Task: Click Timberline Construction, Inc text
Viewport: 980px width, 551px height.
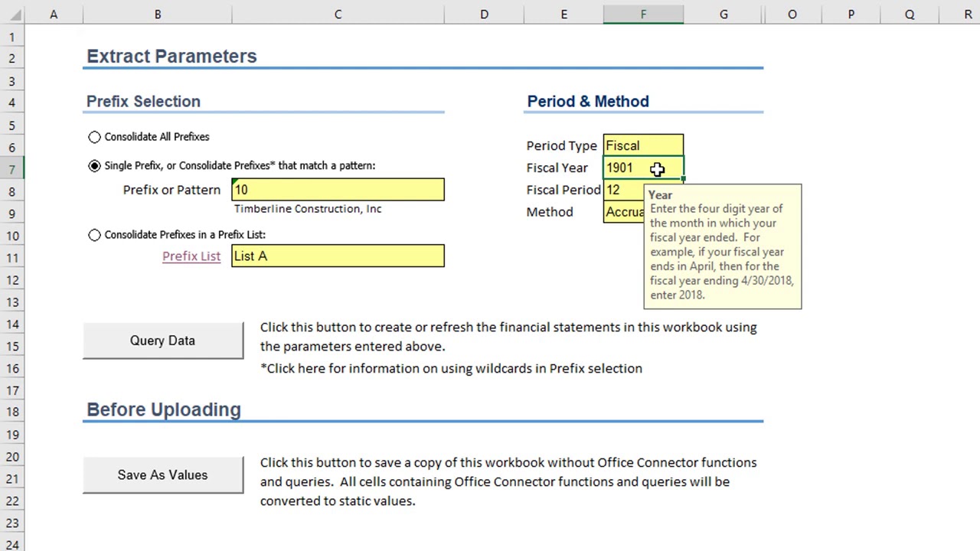Action: point(308,209)
